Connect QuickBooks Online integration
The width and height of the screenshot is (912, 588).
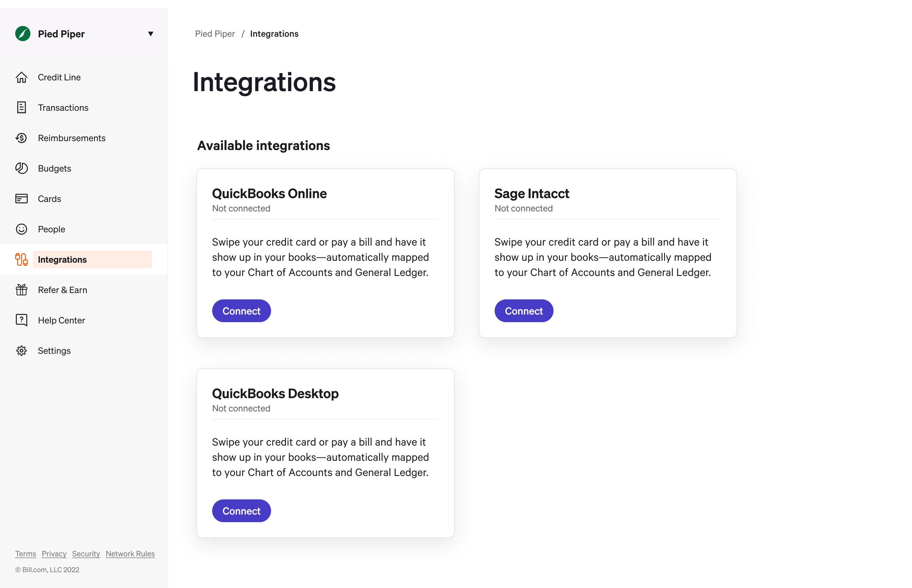242,311
